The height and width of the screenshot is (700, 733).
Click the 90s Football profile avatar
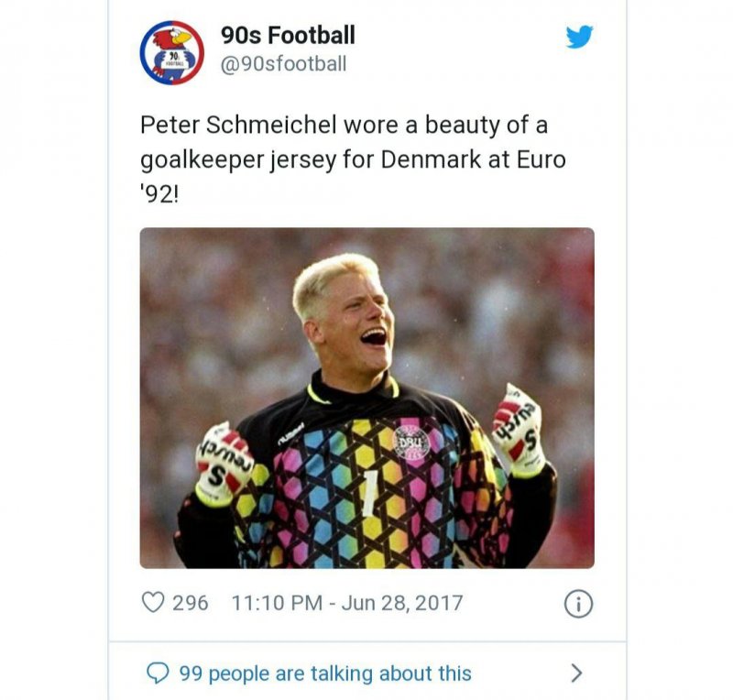171,52
